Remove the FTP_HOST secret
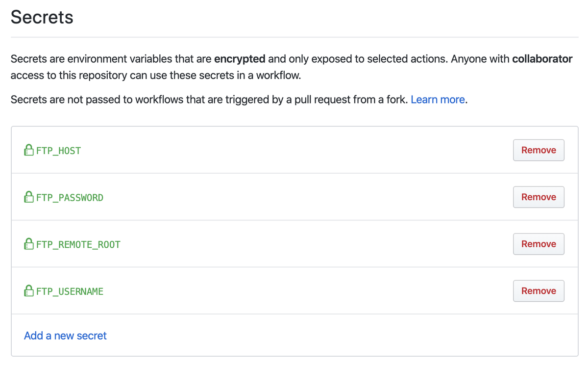 pos(539,150)
